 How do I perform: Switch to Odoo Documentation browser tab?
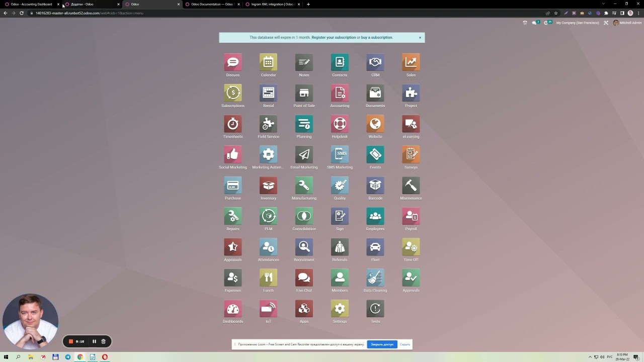pyautogui.click(x=211, y=4)
